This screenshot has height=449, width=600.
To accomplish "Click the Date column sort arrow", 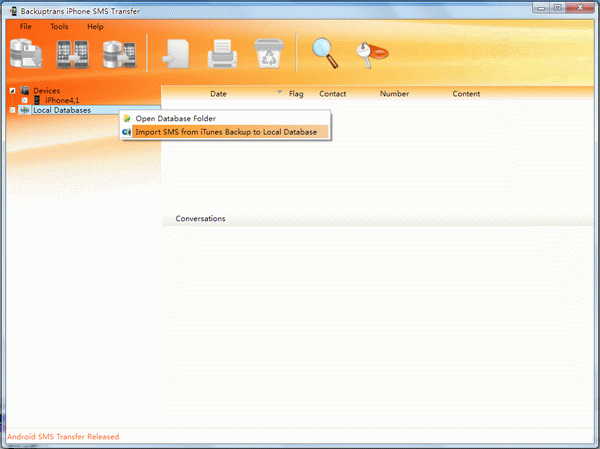I will point(279,92).
